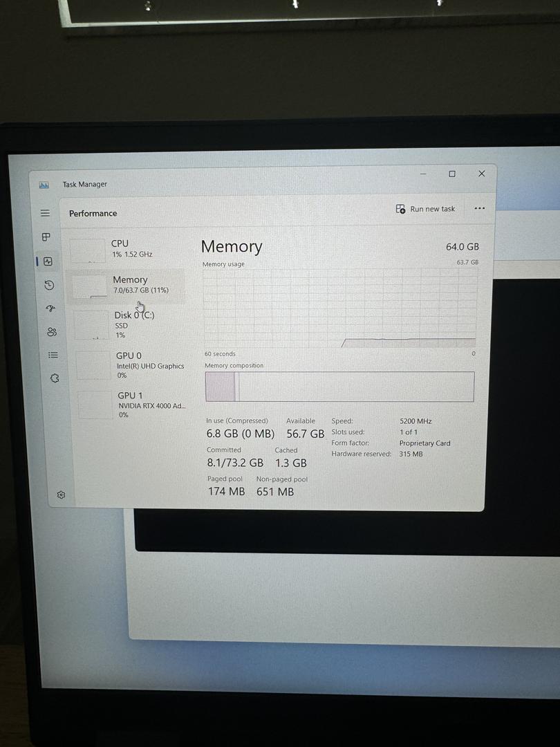Open the App history page icon
The height and width of the screenshot is (747, 560).
click(x=50, y=285)
